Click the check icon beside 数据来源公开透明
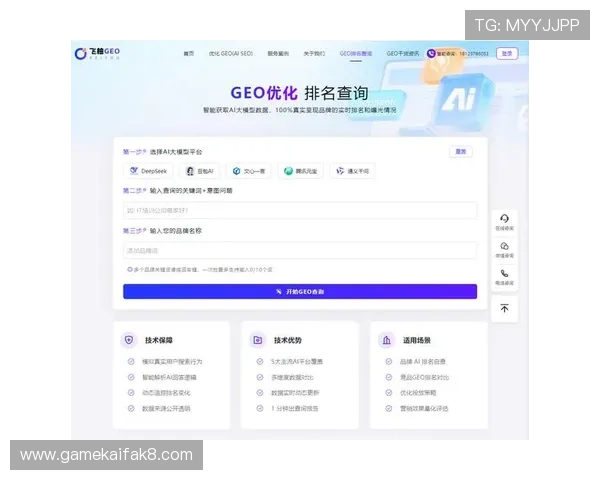Image resolution: width=600 pixels, height=480 pixels. click(x=131, y=408)
